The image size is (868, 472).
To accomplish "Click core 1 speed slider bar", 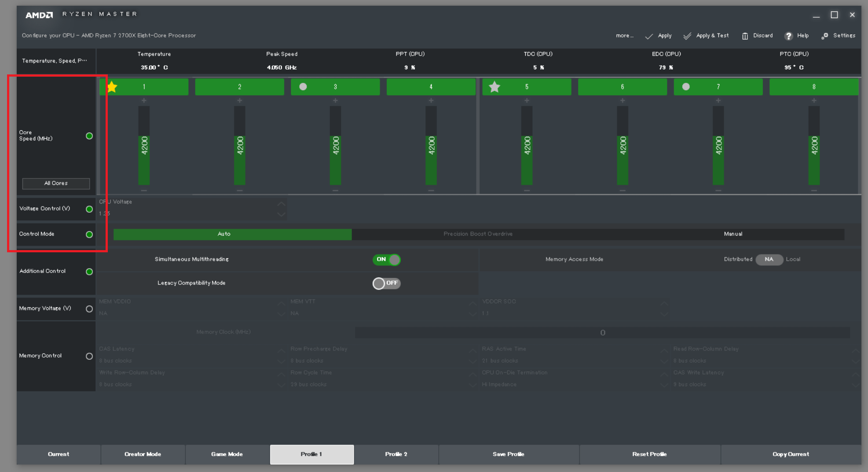I will point(144,145).
